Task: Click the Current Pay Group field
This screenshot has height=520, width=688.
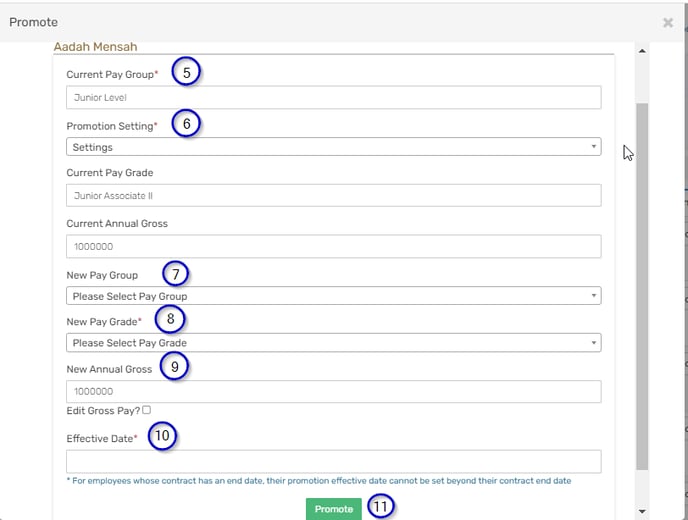Action: (x=333, y=97)
